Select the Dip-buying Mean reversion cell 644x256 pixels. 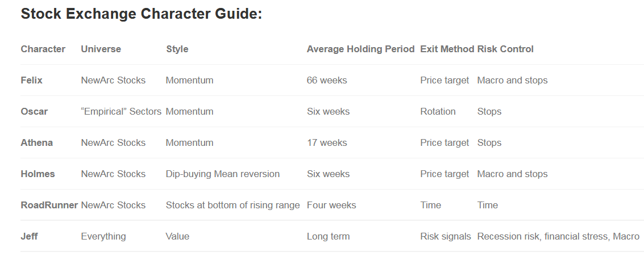click(223, 174)
